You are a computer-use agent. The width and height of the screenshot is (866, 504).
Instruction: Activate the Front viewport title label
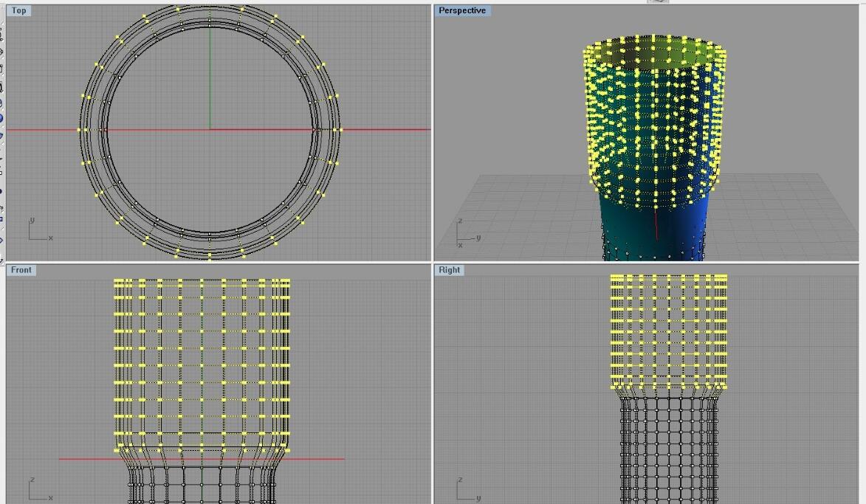point(21,270)
